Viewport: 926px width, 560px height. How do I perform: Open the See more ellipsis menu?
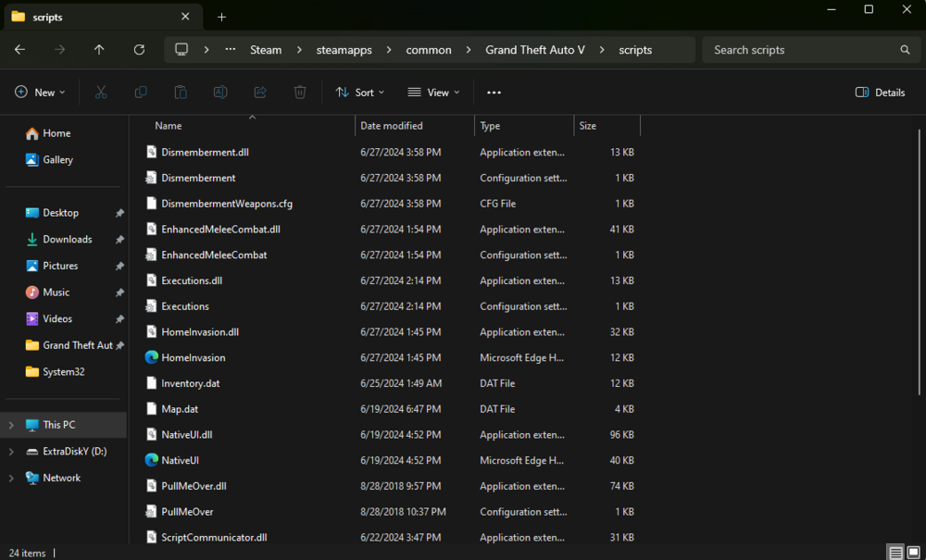click(x=494, y=93)
